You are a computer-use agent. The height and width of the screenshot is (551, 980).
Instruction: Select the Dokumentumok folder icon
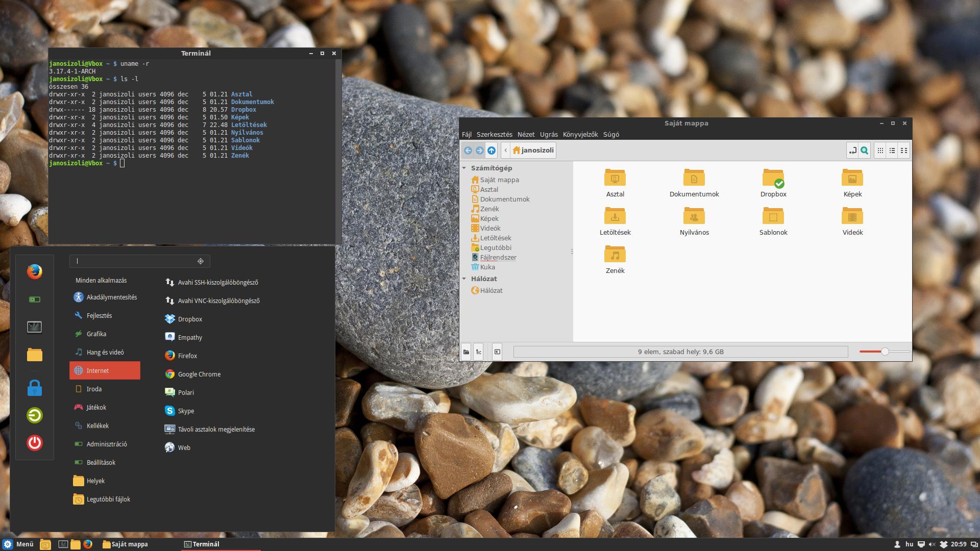pos(694,179)
